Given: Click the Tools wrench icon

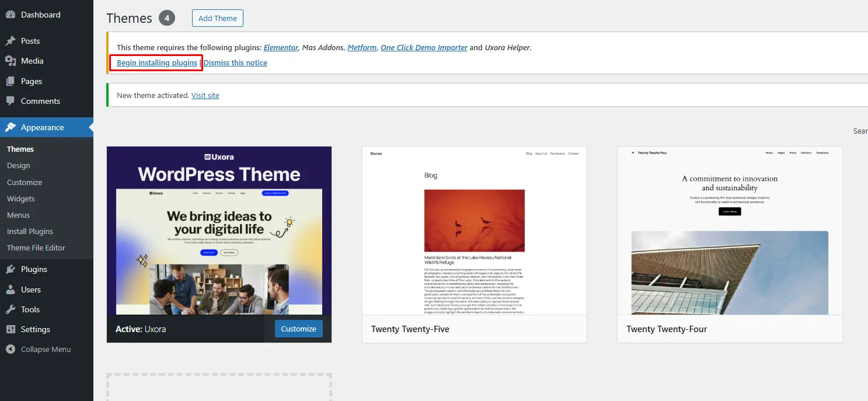Looking at the screenshot, I should (x=11, y=309).
